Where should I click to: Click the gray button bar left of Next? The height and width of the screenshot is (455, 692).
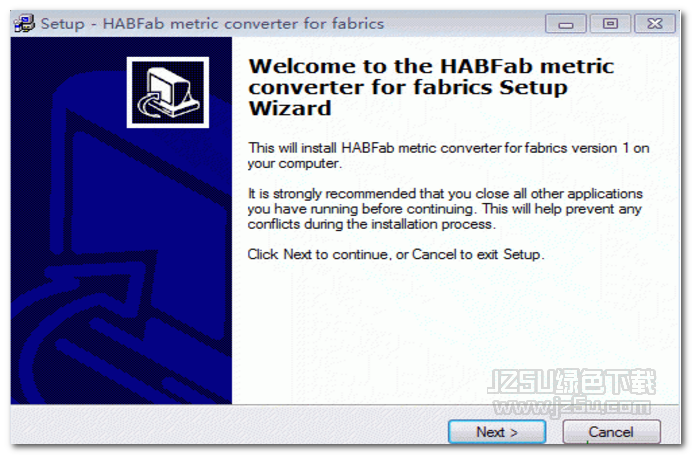pos(229,426)
